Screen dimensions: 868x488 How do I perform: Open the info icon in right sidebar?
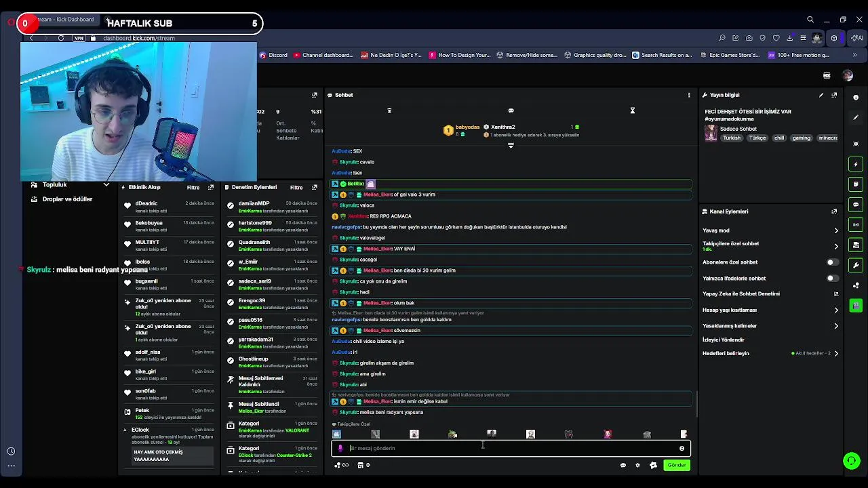click(856, 98)
